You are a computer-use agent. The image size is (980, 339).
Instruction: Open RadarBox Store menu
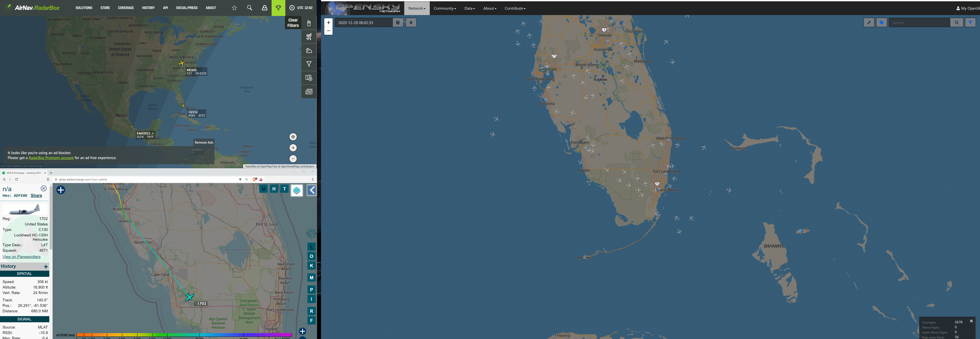(x=105, y=8)
